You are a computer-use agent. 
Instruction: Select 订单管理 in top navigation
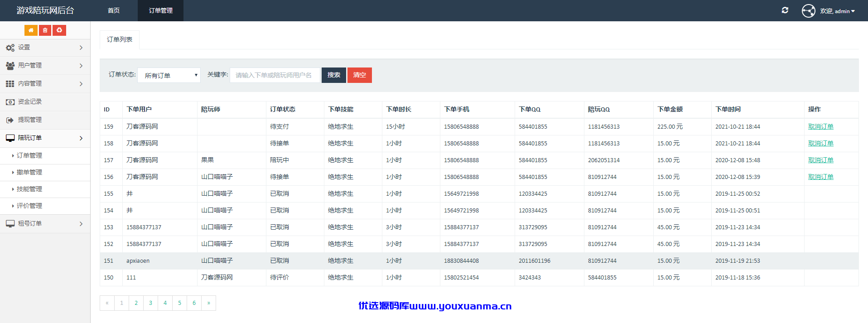pyautogui.click(x=161, y=10)
